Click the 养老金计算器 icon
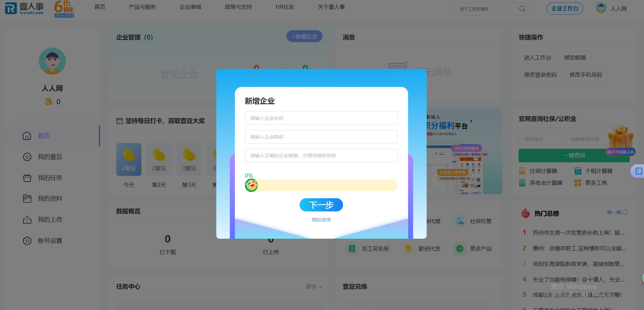This screenshot has height=310, width=644. point(522,183)
